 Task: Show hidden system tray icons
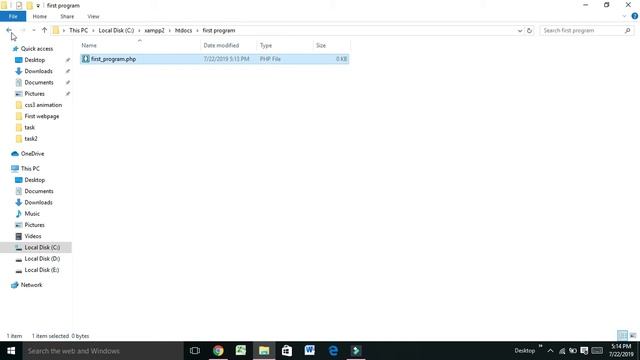click(x=550, y=351)
